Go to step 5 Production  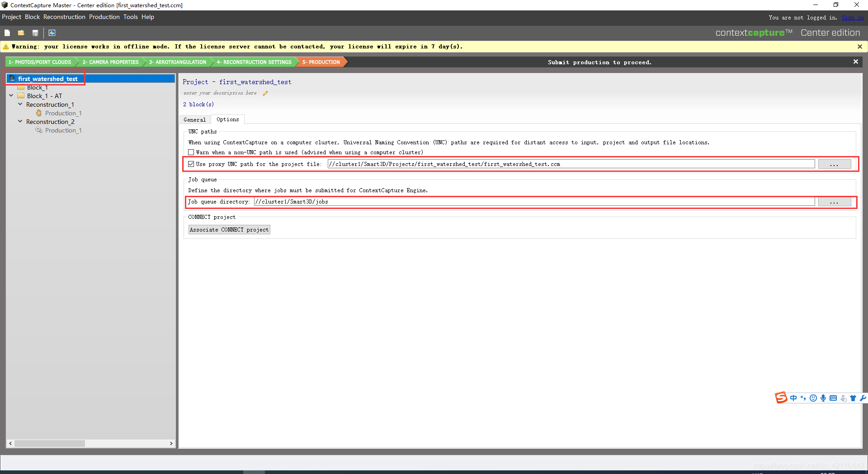pos(321,62)
